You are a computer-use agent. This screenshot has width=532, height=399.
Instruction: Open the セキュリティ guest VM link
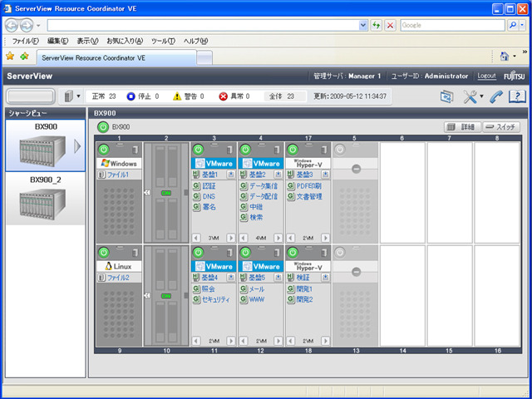[216, 299]
